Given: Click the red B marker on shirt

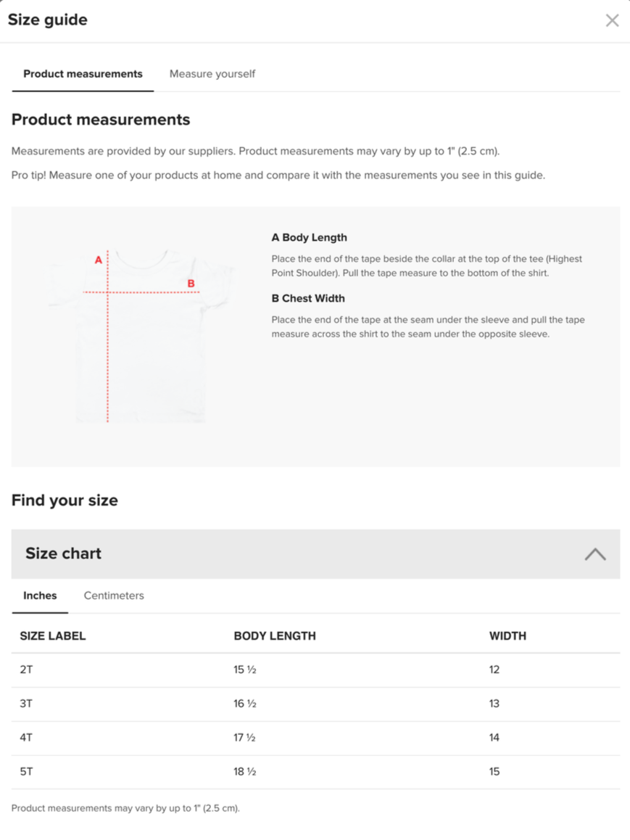Looking at the screenshot, I should click(191, 284).
